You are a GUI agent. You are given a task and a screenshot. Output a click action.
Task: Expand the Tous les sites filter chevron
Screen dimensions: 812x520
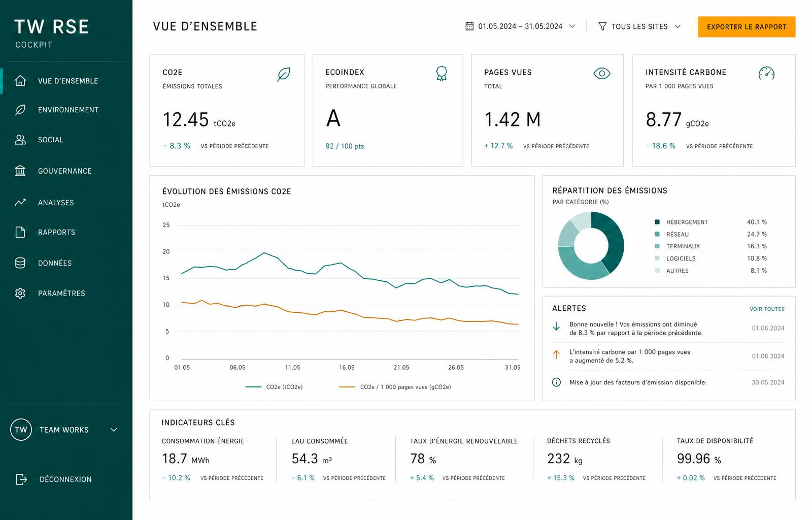point(678,26)
